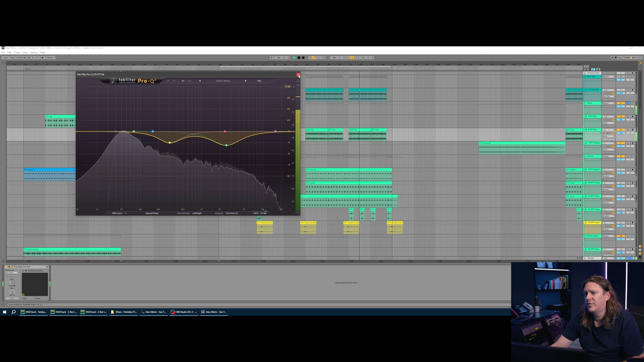Image resolution: width=644 pixels, height=362 pixels.
Task: Click the resize handle of Pro-Q 2
Action: pos(298,213)
